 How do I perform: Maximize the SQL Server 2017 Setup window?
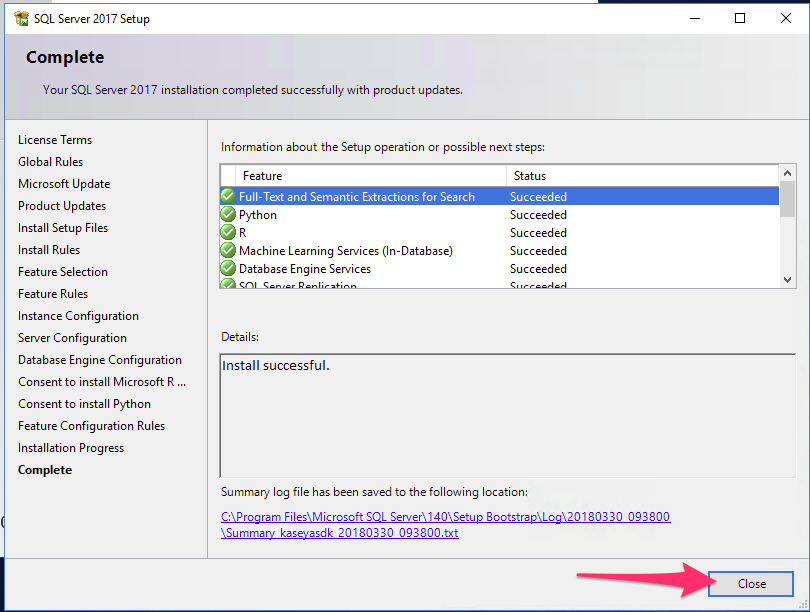tap(740, 19)
